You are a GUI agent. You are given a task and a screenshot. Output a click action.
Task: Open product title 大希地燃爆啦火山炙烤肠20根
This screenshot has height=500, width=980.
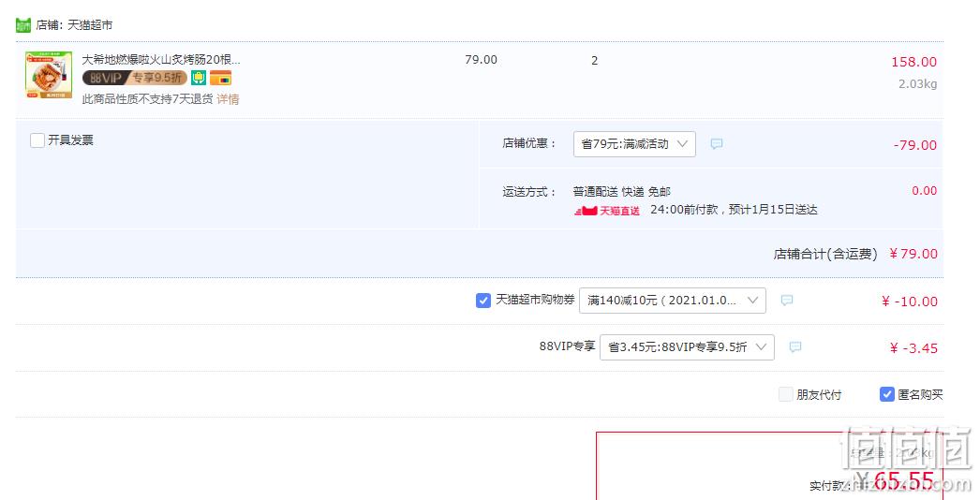(160, 59)
